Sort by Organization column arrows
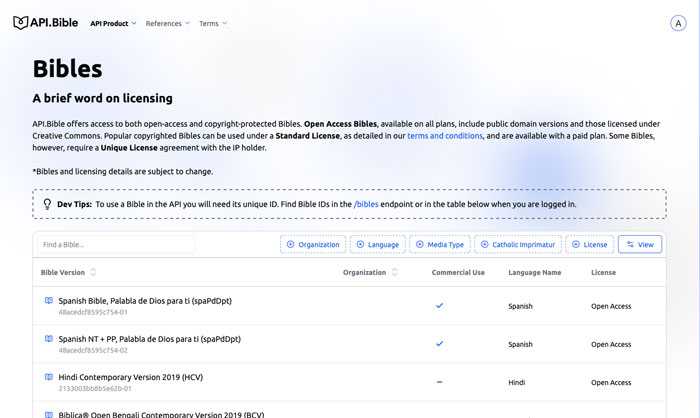This screenshot has height=418, width=700. pyautogui.click(x=394, y=272)
